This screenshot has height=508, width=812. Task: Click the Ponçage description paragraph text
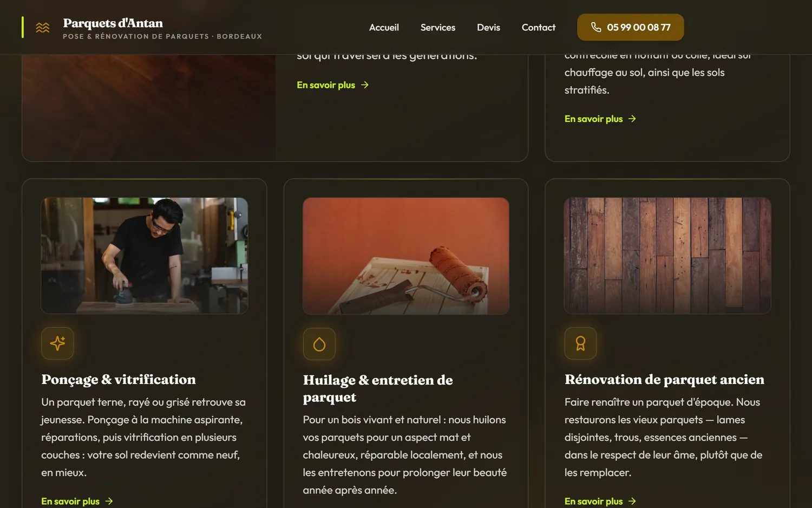point(143,437)
